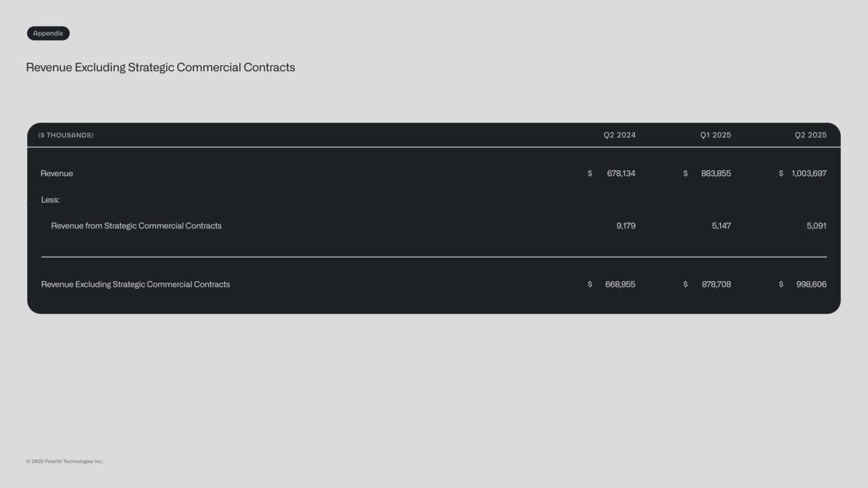868x488 pixels.
Task: Click the Less: row label
Action: pos(50,200)
